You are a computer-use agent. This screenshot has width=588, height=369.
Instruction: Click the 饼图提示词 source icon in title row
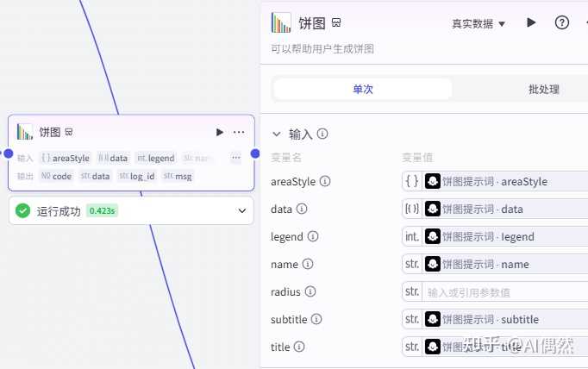point(432,347)
